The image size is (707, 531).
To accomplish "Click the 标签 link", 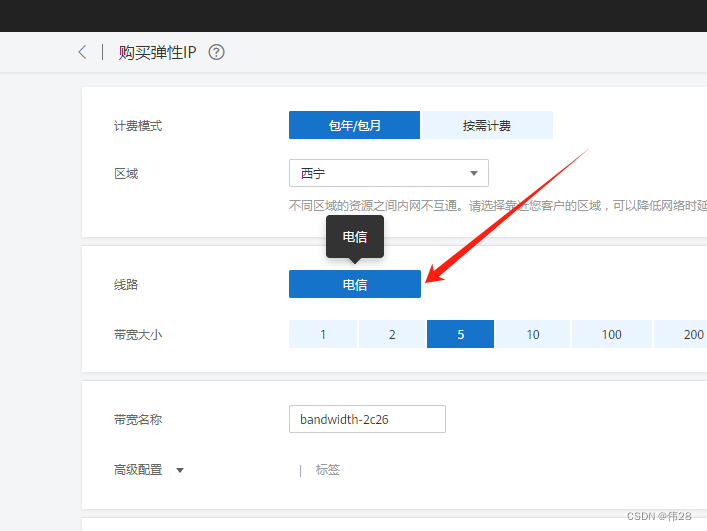I will pos(328,470).
